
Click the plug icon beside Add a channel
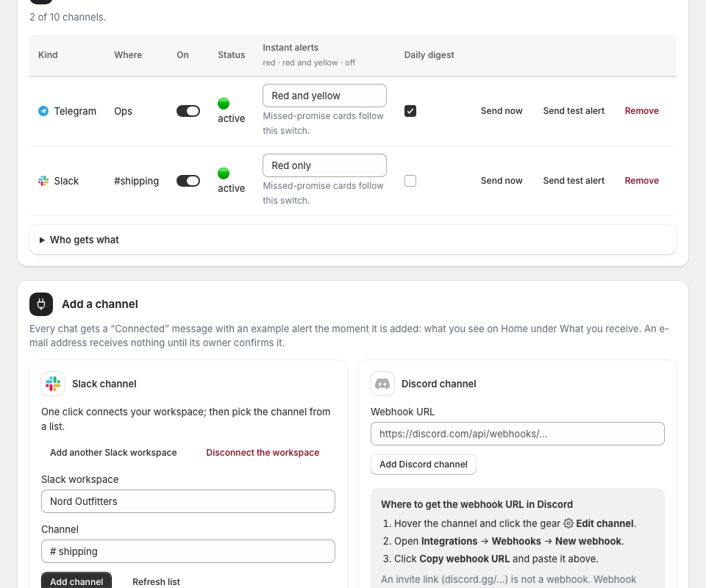click(x=41, y=304)
